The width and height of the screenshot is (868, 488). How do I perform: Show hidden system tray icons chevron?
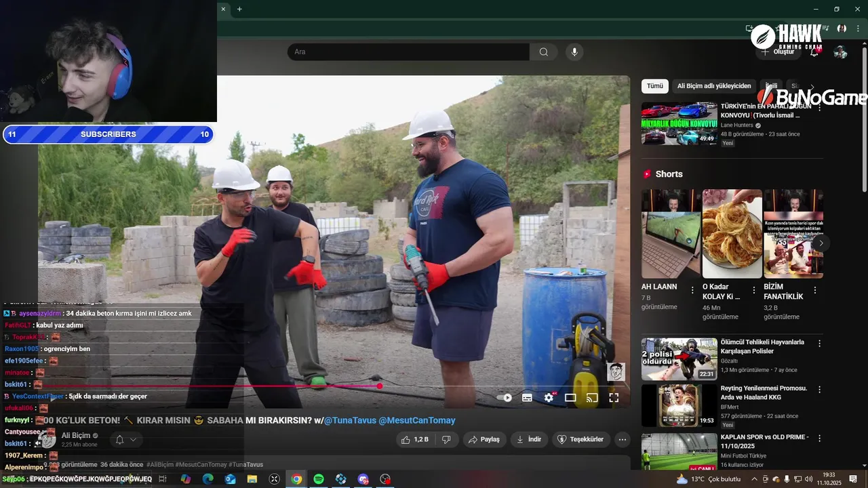point(754,479)
